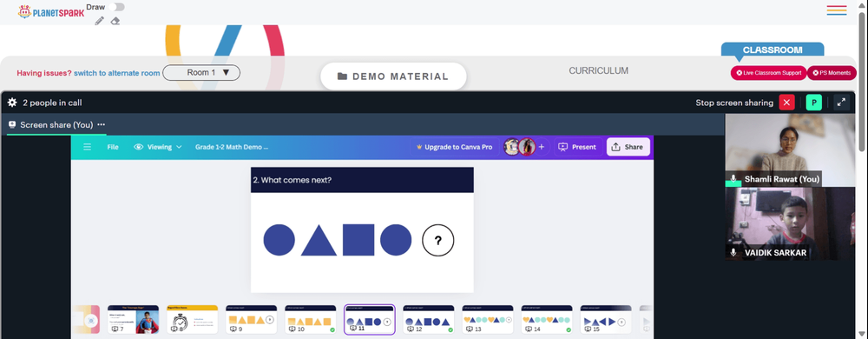
Task: Open slide 15 thumbnail
Action: point(606,319)
